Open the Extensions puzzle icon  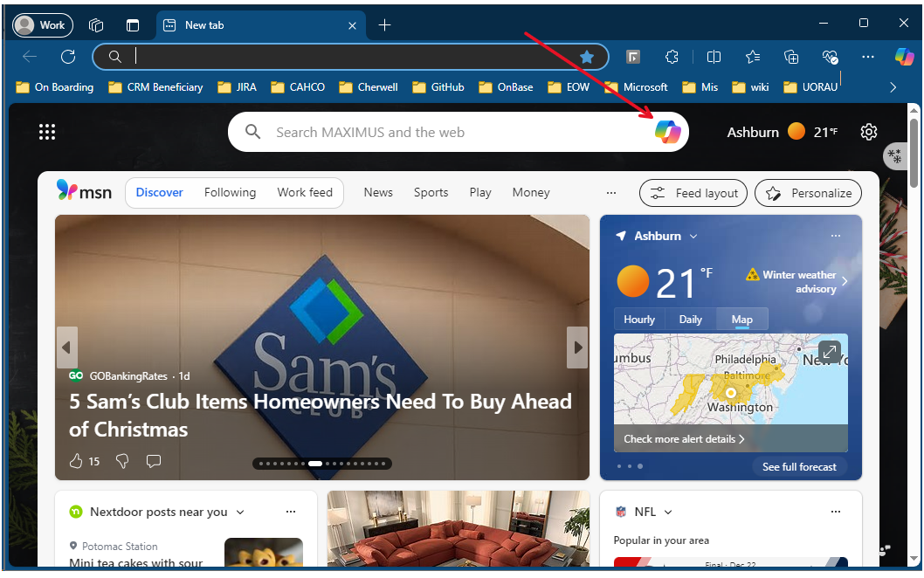tap(672, 57)
